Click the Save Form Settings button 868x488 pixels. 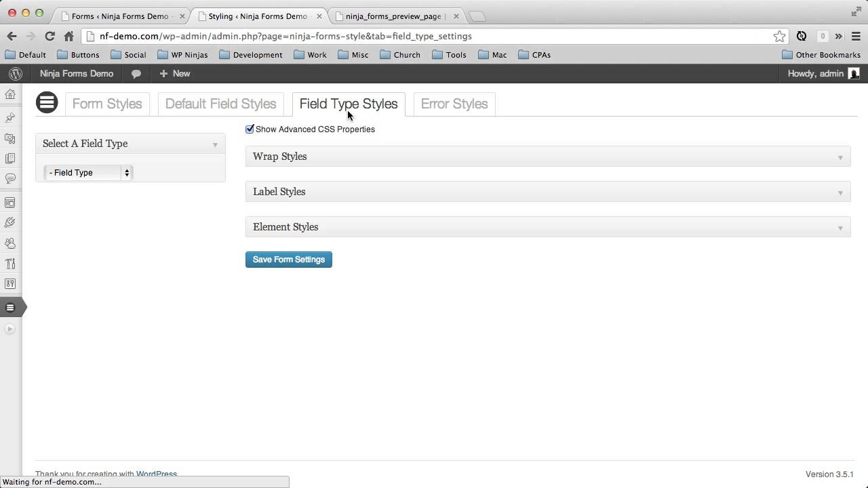click(x=289, y=260)
